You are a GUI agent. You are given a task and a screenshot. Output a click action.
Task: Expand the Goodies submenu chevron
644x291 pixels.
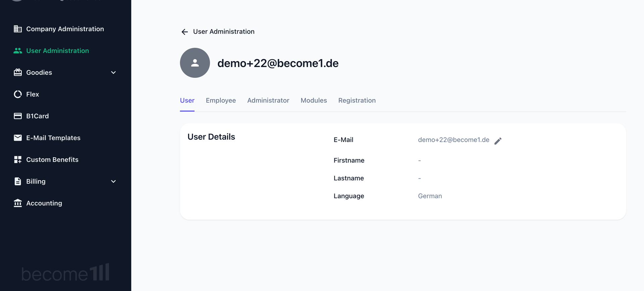(113, 72)
